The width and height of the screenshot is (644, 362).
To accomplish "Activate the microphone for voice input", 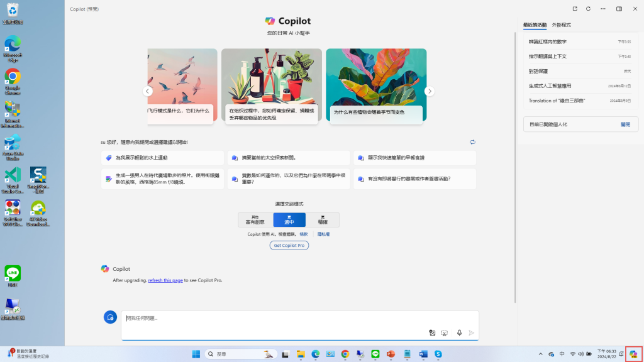I will tap(459, 333).
